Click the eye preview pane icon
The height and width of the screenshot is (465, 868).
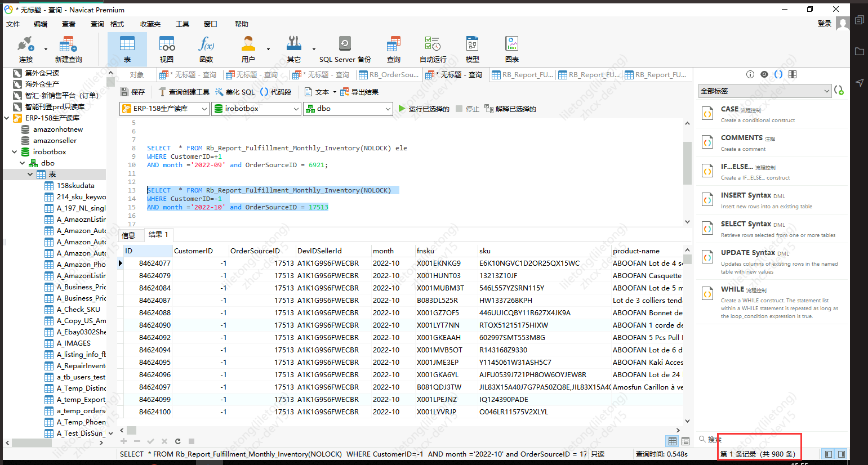click(764, 74)
